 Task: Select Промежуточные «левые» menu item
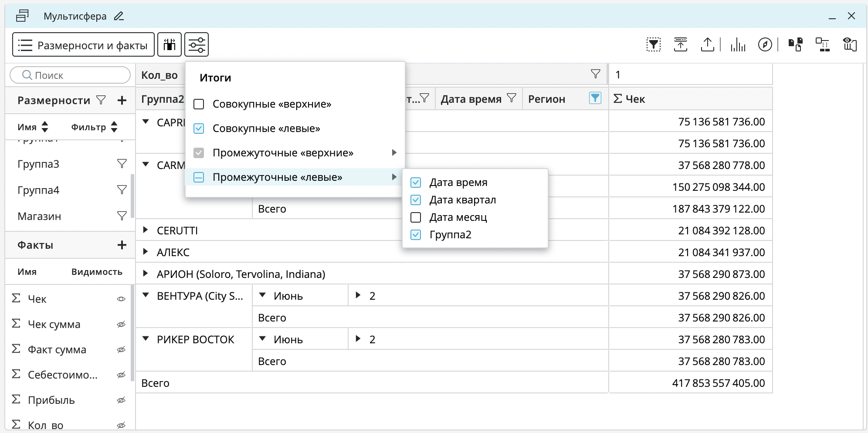click(277, 177)
